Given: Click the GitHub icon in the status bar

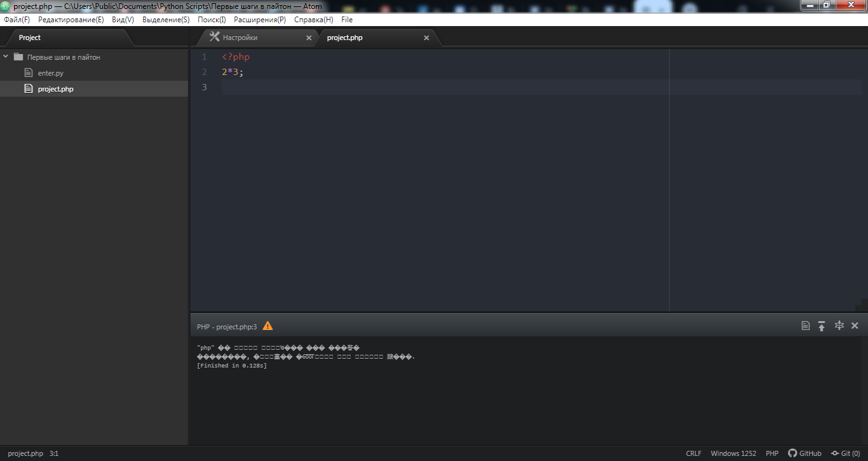Looking at the screenshot, I should tap(792, 453).
